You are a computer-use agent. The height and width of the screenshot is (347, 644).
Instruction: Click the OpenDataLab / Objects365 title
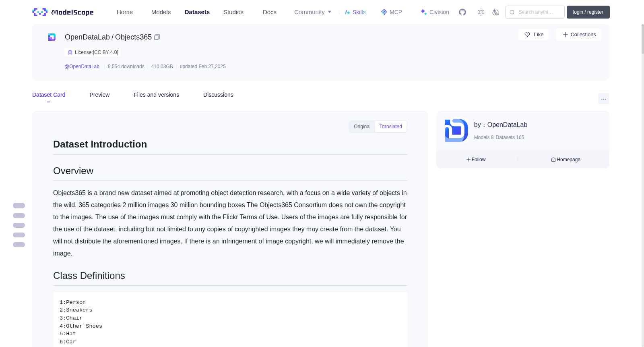(108, 37)
